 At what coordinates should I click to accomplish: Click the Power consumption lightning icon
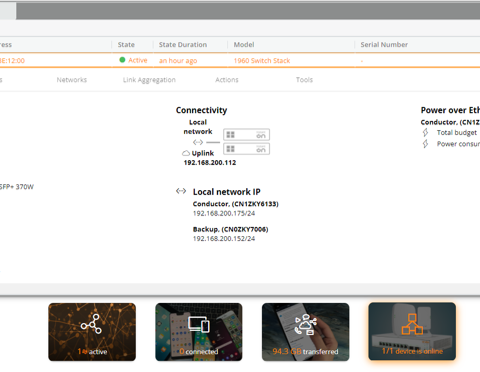coord(426,144)
